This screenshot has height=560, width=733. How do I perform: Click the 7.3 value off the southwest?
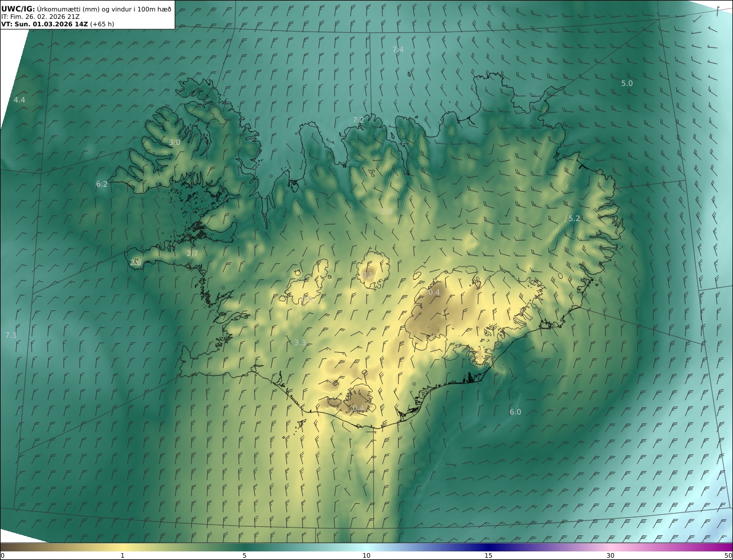pyautogui.click(x=11, y=335)
